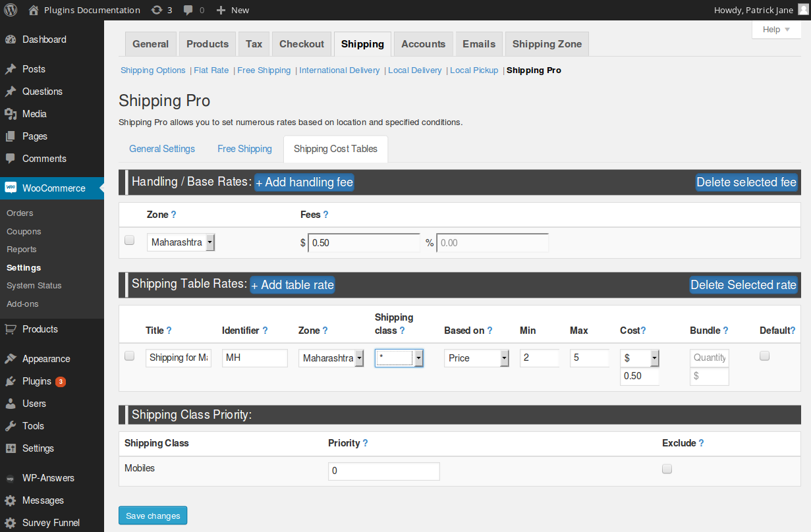The height and width of the screenshot is (532, 811).
Task: Click the Survey Funnel icon in sidebar
Action: pos(11,523)
